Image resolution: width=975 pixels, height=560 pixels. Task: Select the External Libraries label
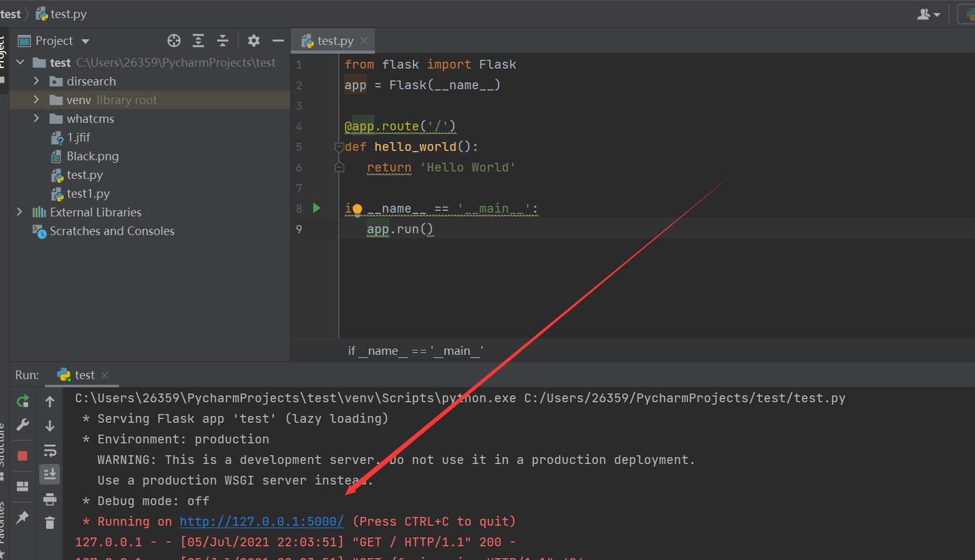[x=95, y=213]
